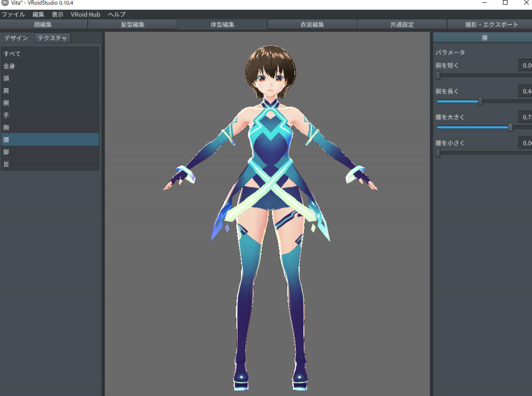Open the 編集 menu

pos(38,15)
